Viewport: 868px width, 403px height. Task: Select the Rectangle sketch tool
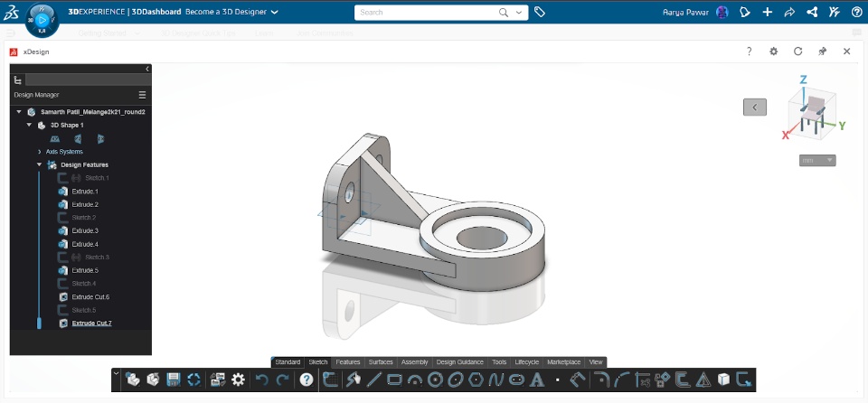pyautogui.click(x=395, y=380)
